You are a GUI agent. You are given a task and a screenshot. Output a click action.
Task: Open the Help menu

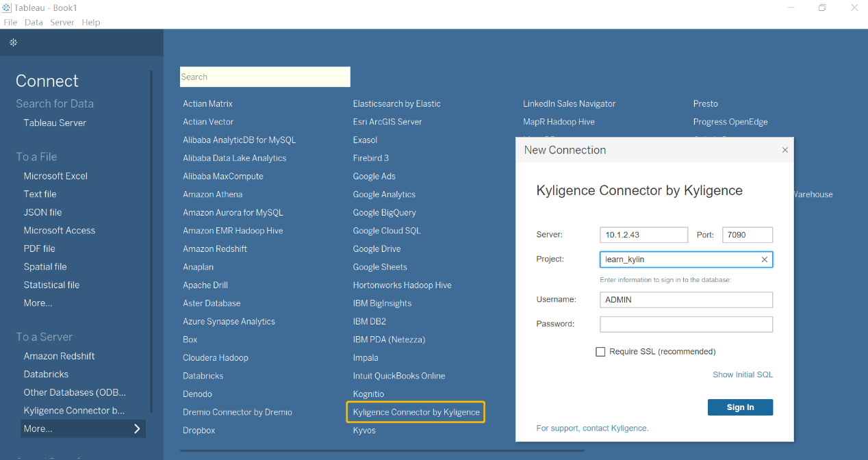click(91, 22)
